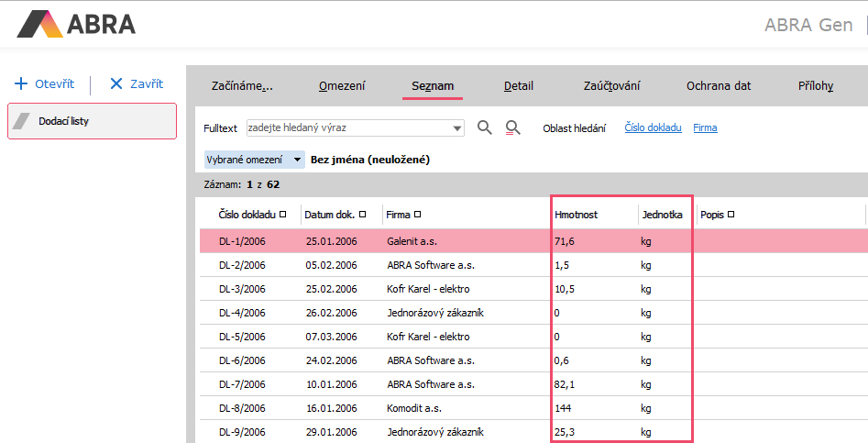Click the Firma search area link
Image resolution: width=868 pixels, height=443 pixels.
(705, 127)
